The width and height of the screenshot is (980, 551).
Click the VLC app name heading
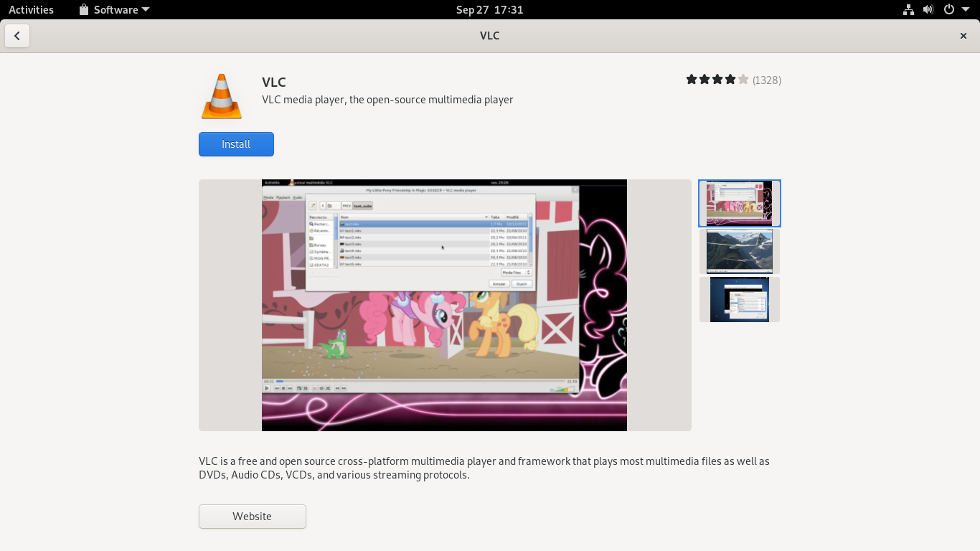274,82
